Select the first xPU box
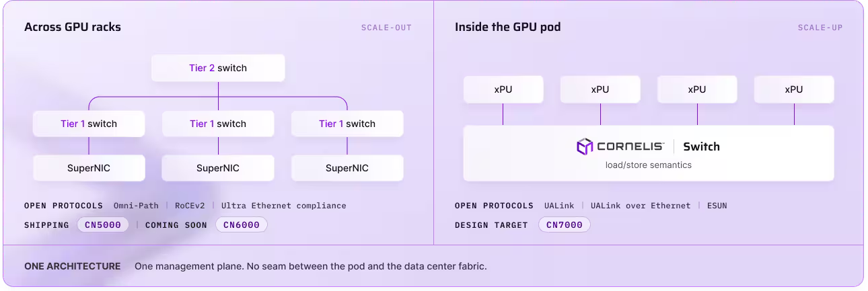 point(503,89)
